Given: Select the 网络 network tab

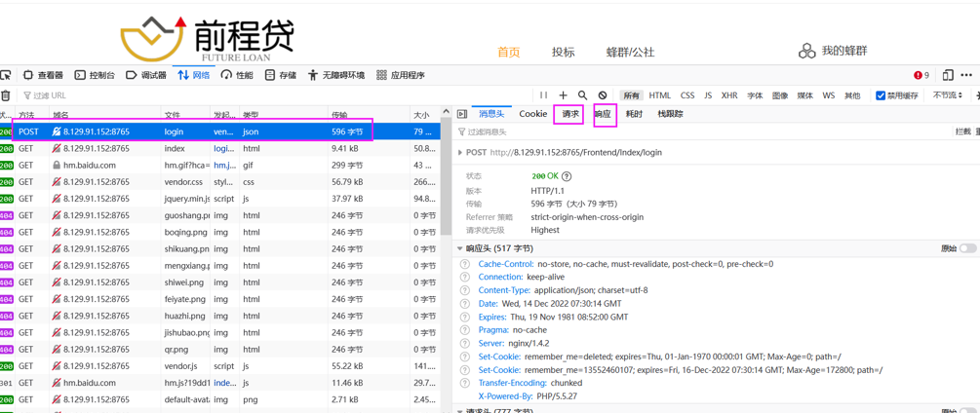Looking at the screenshot, I should (x=194, y=75).
